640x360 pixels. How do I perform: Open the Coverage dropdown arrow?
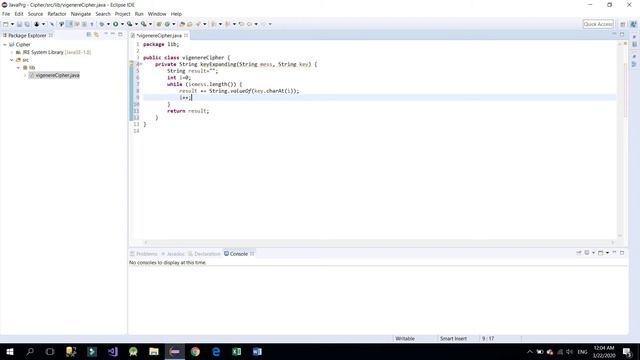coord(136,24)
